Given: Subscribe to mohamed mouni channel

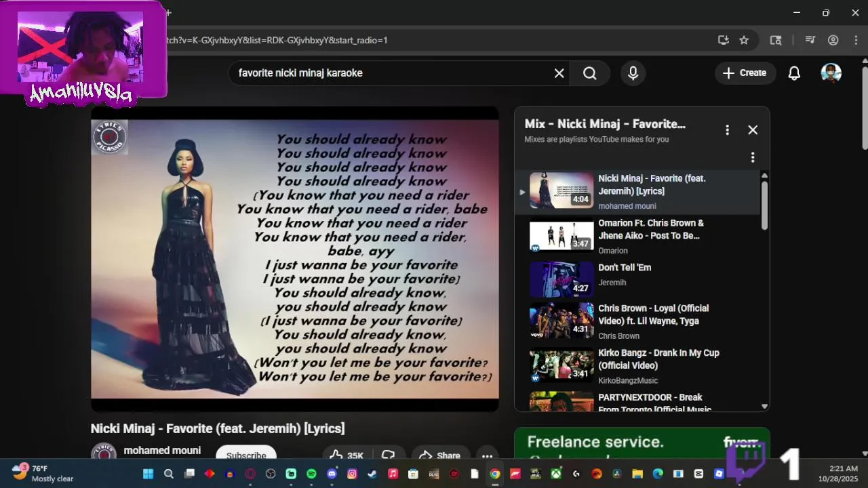Looking at the screenshot, I should click(246, 453).
